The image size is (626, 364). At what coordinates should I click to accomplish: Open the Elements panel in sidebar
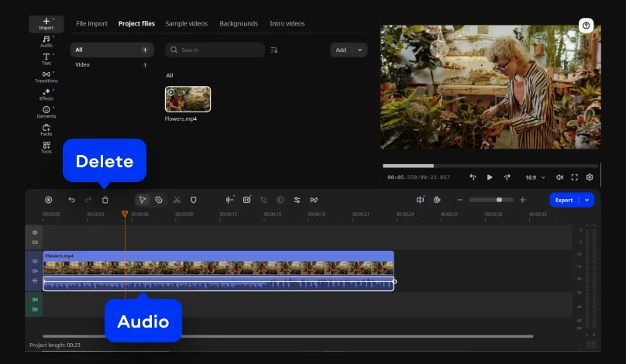[x=46, y=112]
